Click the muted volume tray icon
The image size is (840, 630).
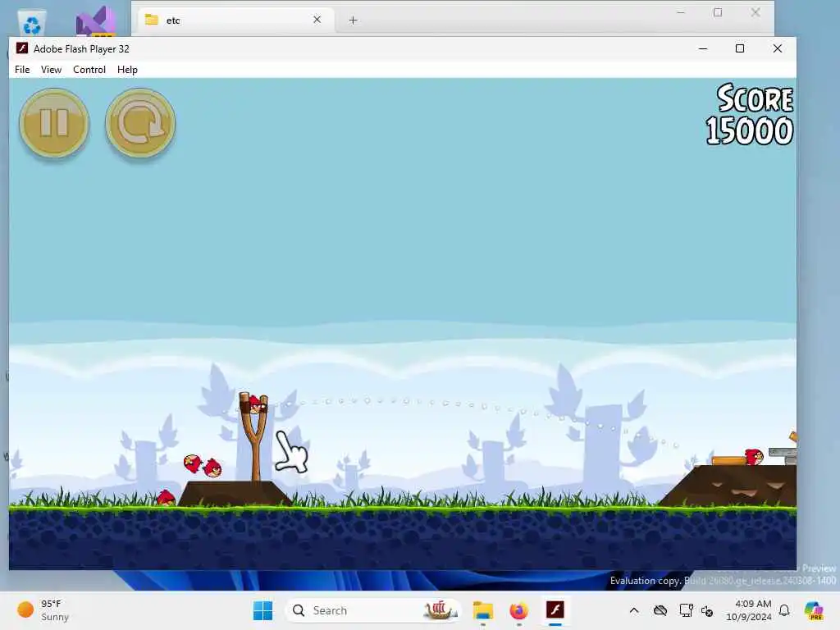[x=707, y=610]
